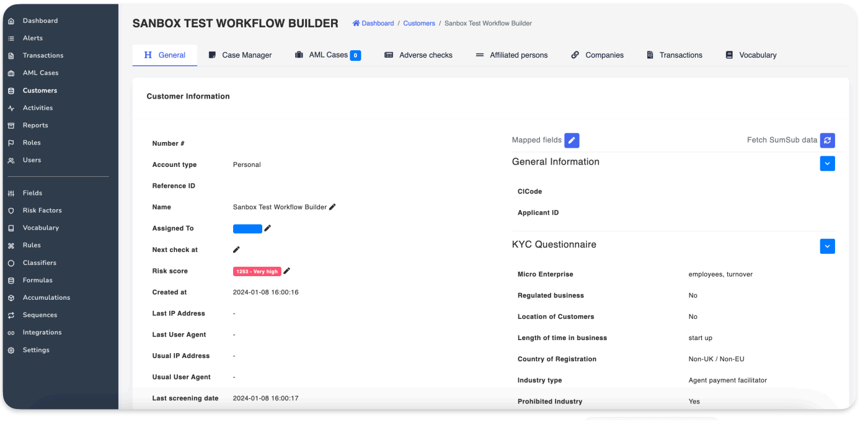The height and width of the screenshot is (422, 868).
Task: Click the Alerts icon in sidebar
Action: click(x=11, y=38)
